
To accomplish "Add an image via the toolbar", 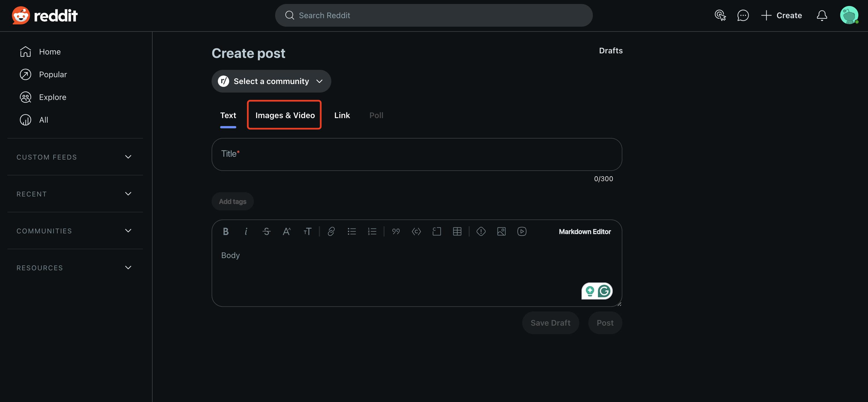I will click(501, 231).
